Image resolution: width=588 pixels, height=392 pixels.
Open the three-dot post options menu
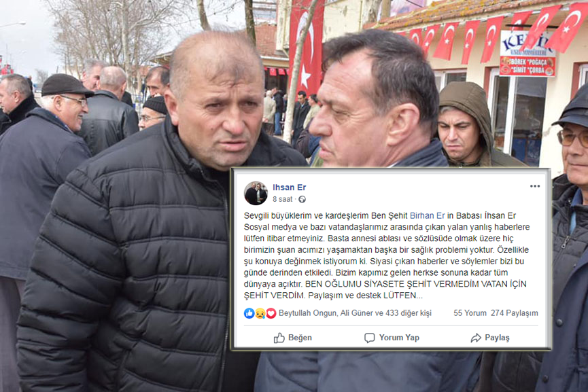point(535,186)
